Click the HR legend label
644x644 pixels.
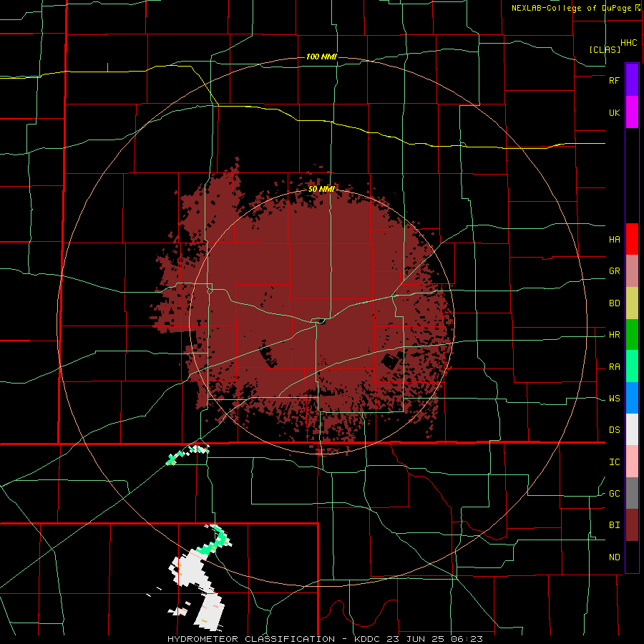pyautogui.click(x=614, y=335)
